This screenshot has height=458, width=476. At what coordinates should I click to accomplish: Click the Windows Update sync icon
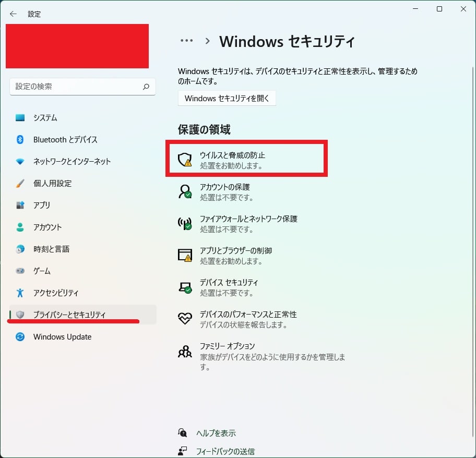(20, 336)
